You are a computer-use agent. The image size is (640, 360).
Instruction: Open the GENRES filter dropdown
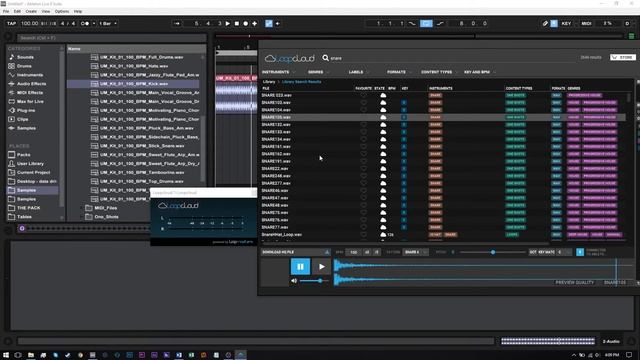pos(318,72)
